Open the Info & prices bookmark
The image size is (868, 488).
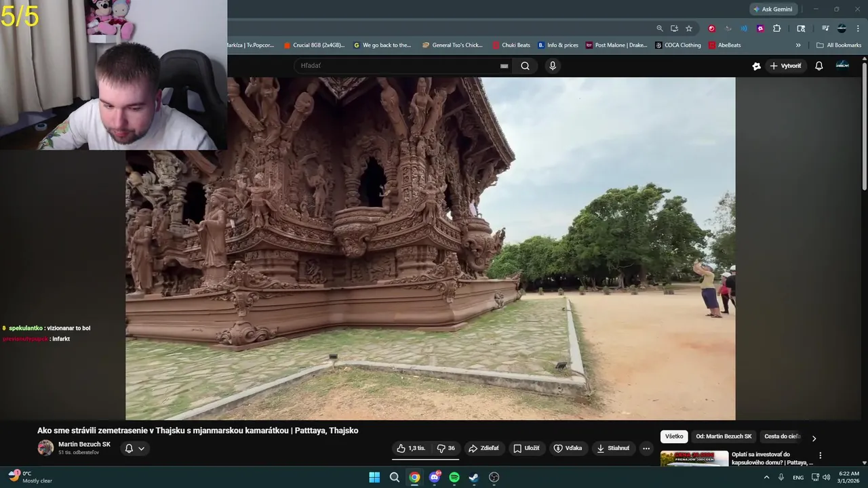coord(558,45)
